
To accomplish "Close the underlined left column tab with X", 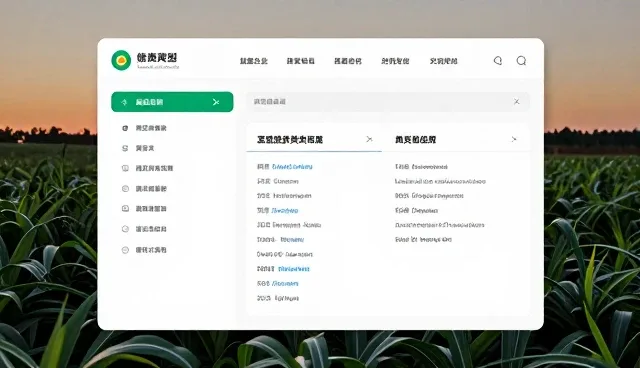I will tap(369, 140).
